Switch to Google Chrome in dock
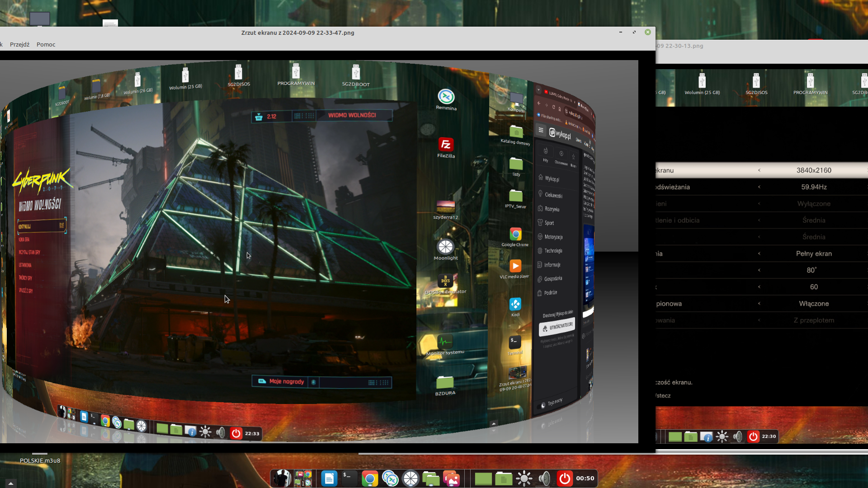Screen dimensions: 868x488 click(x=370, y=478)
